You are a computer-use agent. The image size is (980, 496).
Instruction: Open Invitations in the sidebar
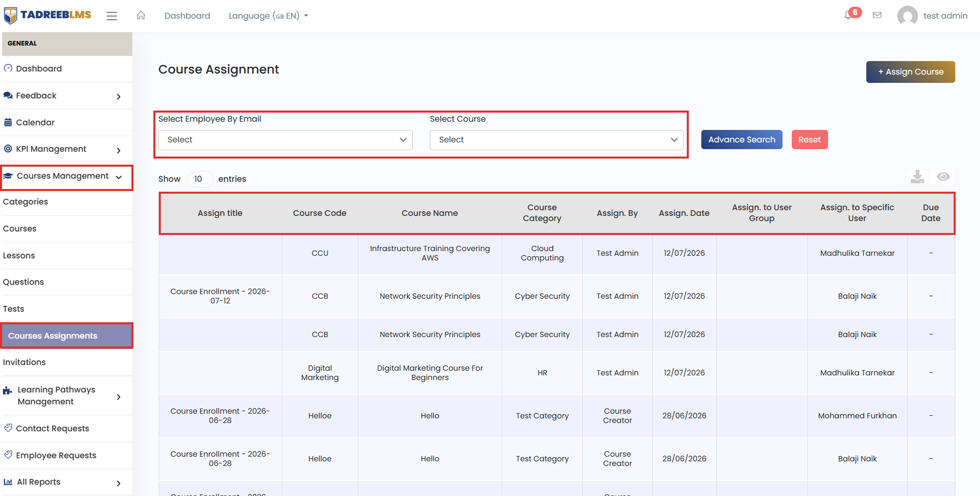[x=24, y=362]
